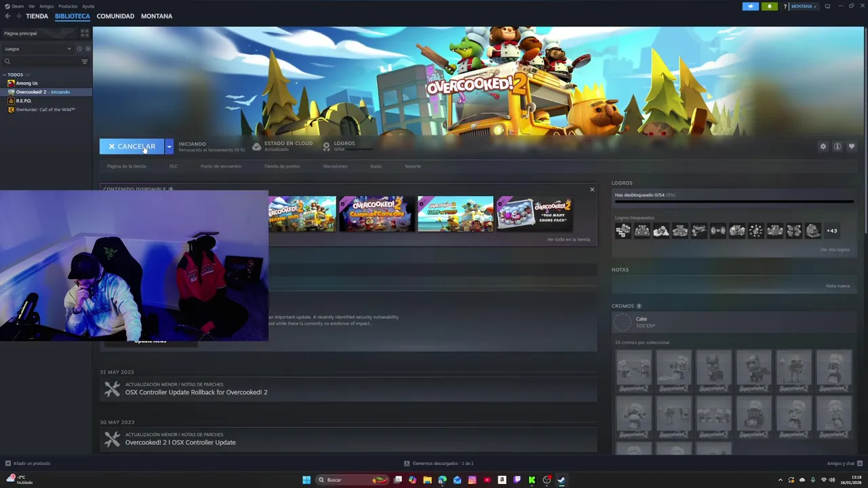Open the TIENDA section
Viewport: 868px width, 488px height.
[37, 16]
